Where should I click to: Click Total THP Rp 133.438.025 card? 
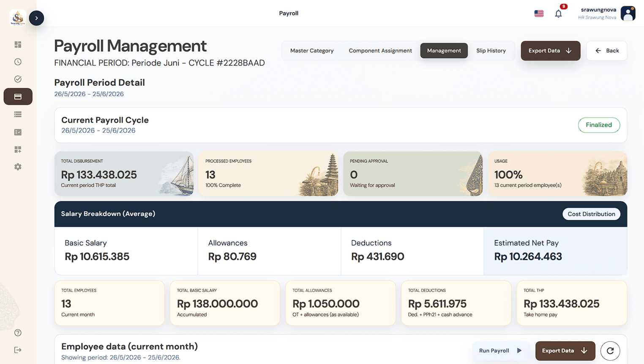(x=572, y=303)
